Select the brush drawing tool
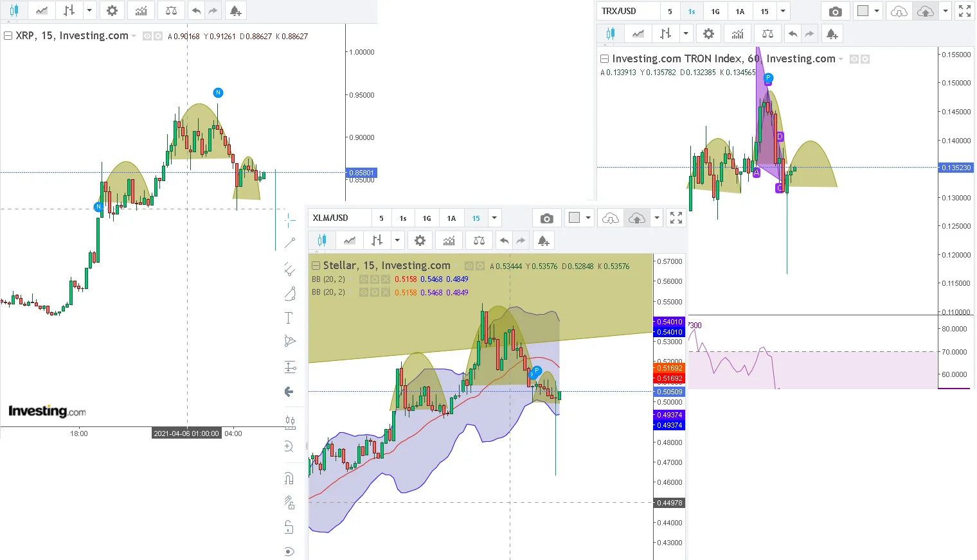Image resolution: width=977 pixels, height=560 pixels. [x=290, y=294]
